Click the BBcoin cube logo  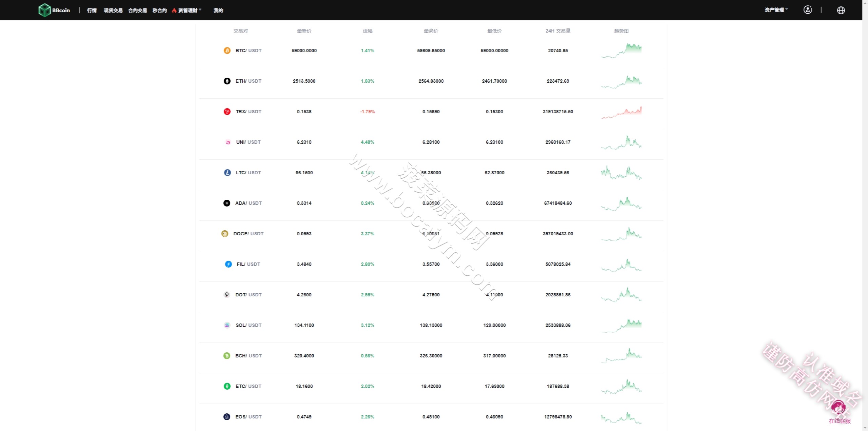tap(44, 10)
